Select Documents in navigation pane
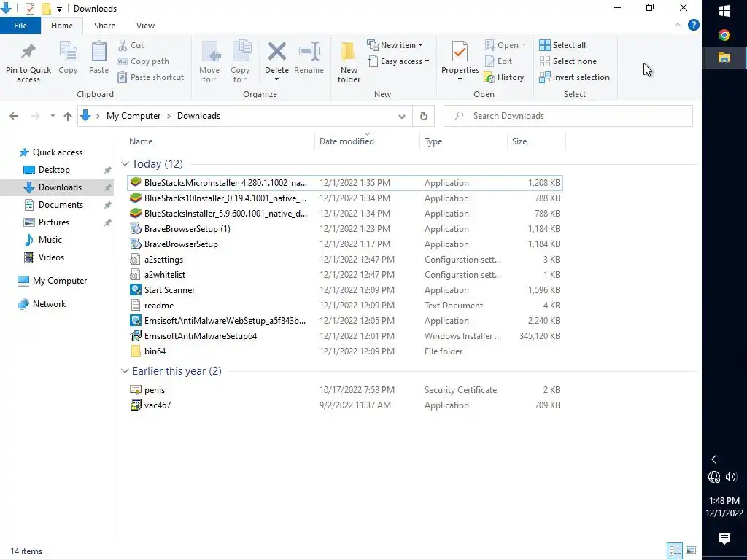Viewport: 747px width, 560px height. click(61, 205)
